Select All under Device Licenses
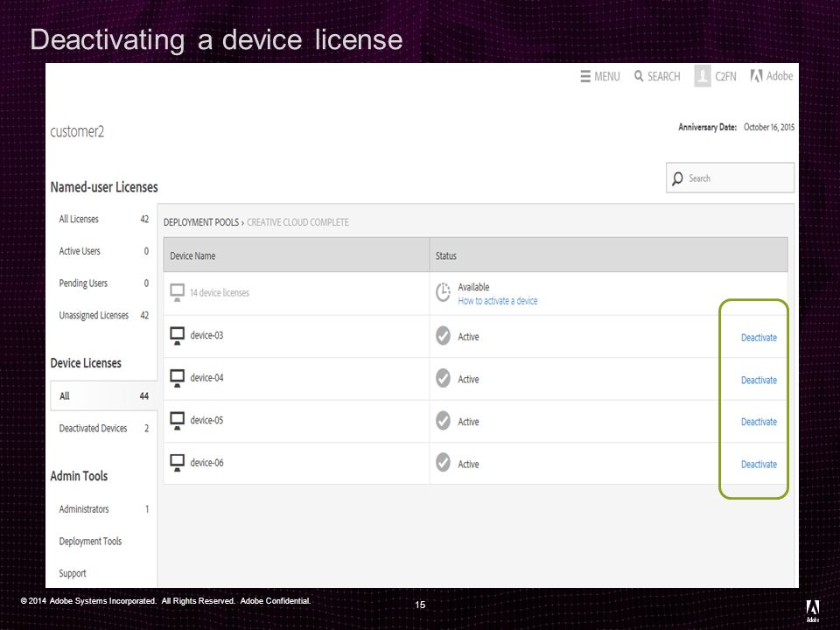Image resolution: width=840 pixels, height=630 pixels. click(104, 395)
